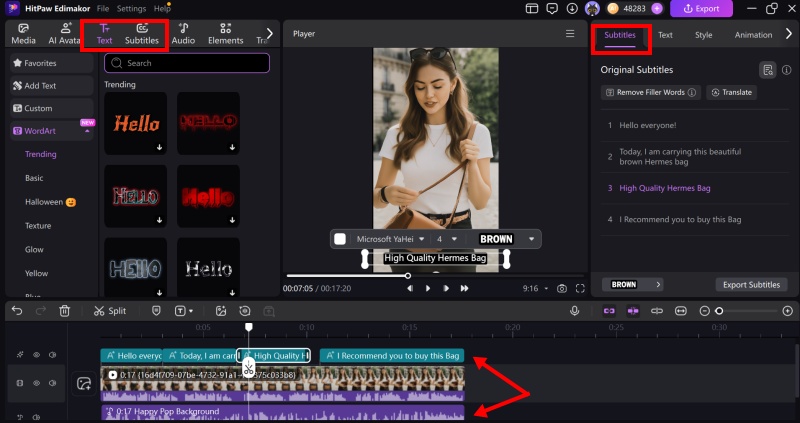Open the Elements tab
This screenshot has height=423, width=800.
pyautogui.click(x=226, y=34)
